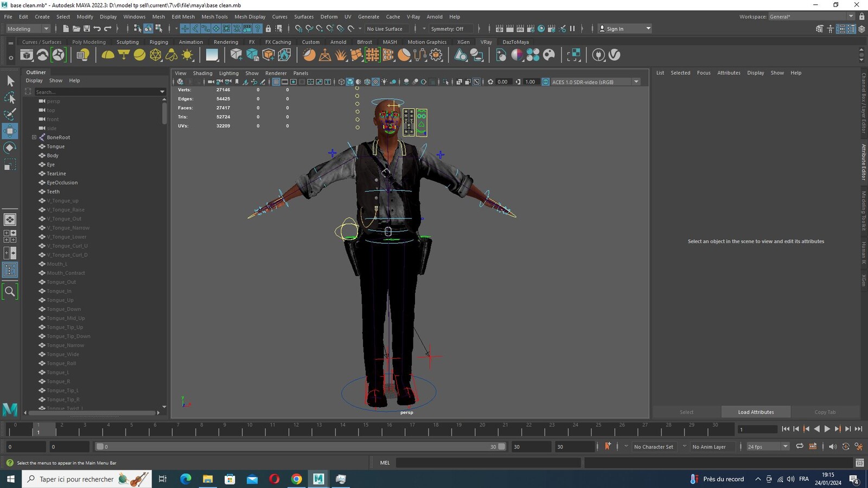Open Google Chrome from the Windows taskbar
Viewport: 868px width, 488px height.
tap(296, 479)
